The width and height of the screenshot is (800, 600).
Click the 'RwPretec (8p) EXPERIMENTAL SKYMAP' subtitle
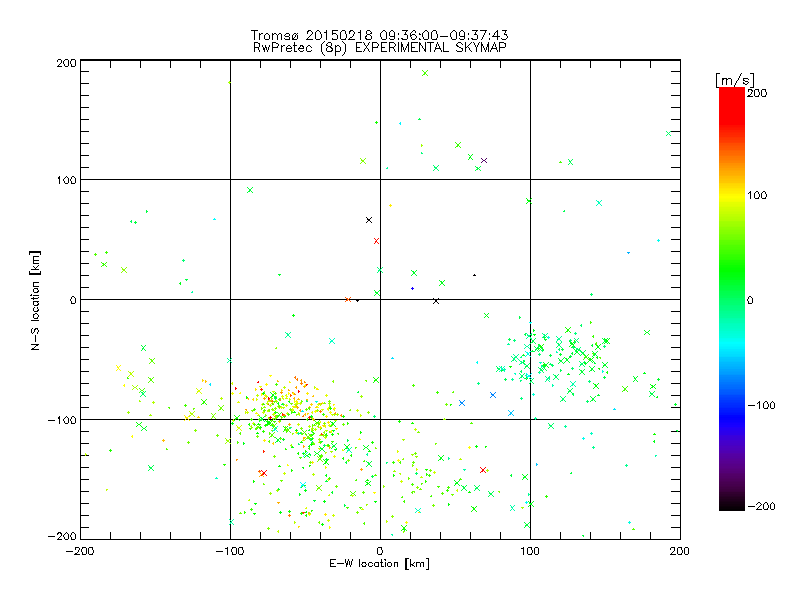coord(380,47)
